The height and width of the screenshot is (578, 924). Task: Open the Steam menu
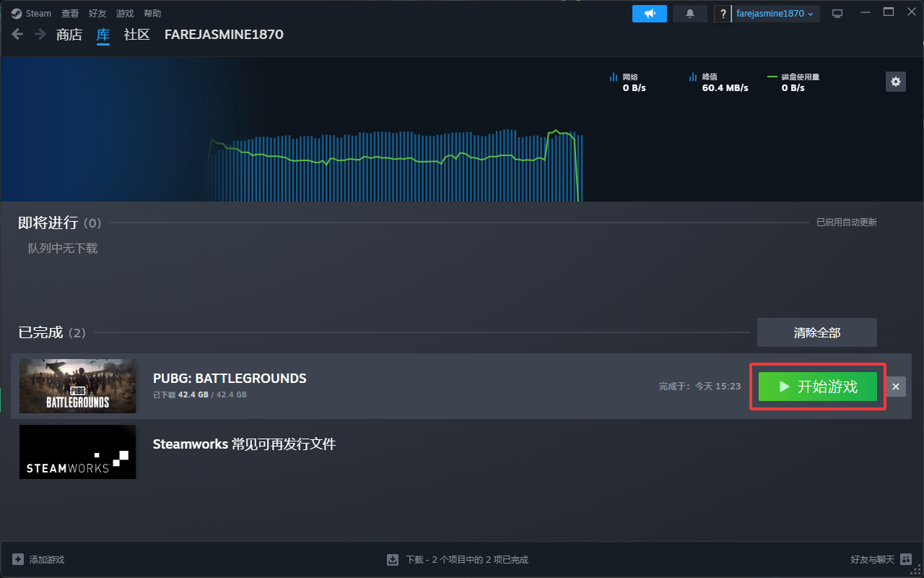coord(32,14)
